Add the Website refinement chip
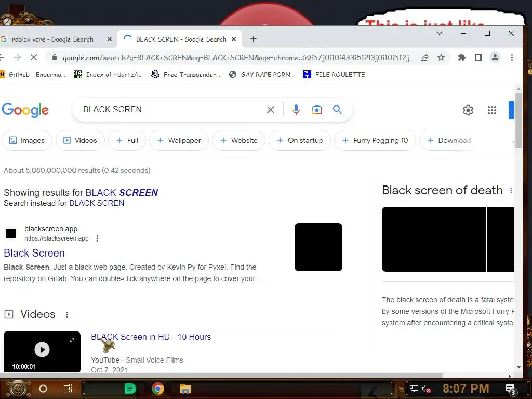Viewport: 532px width, 399px height. 238,140
